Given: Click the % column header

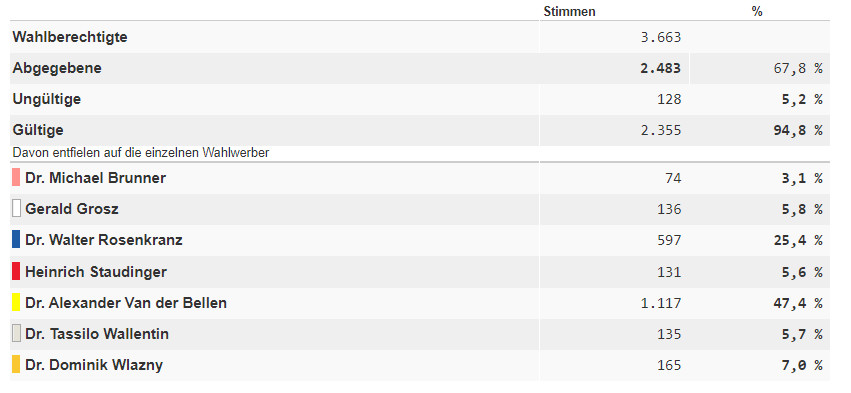Looking at the screenshot, I should 757,11.
